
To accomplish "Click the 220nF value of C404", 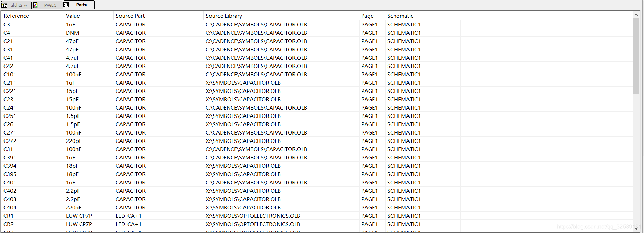I will coord(74,208).
